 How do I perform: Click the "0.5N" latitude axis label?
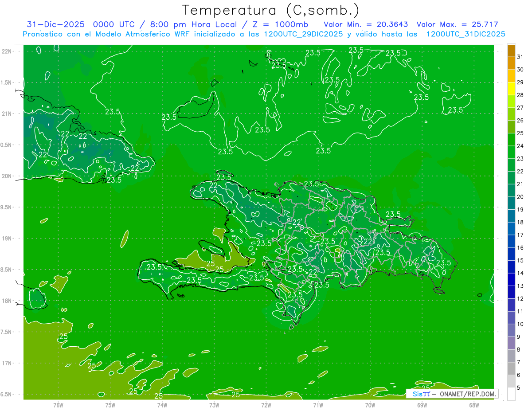(6, 145)
